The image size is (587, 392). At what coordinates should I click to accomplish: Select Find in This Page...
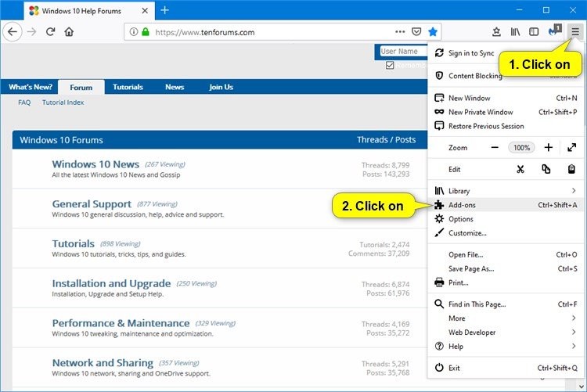[x=506, y=304]
